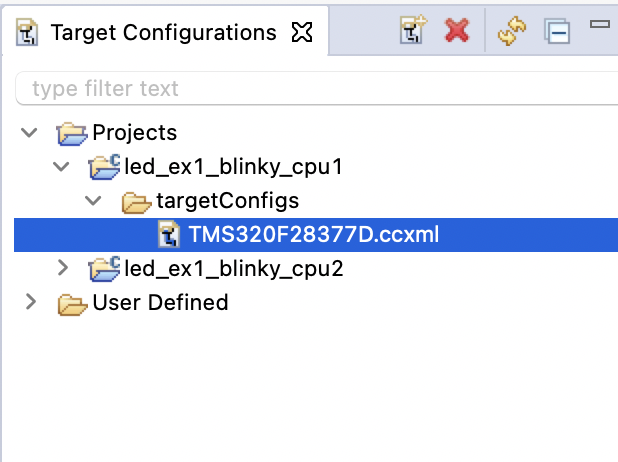Delete the selected configuration with the red X icon
618x462 pixels.
[457, 30]
